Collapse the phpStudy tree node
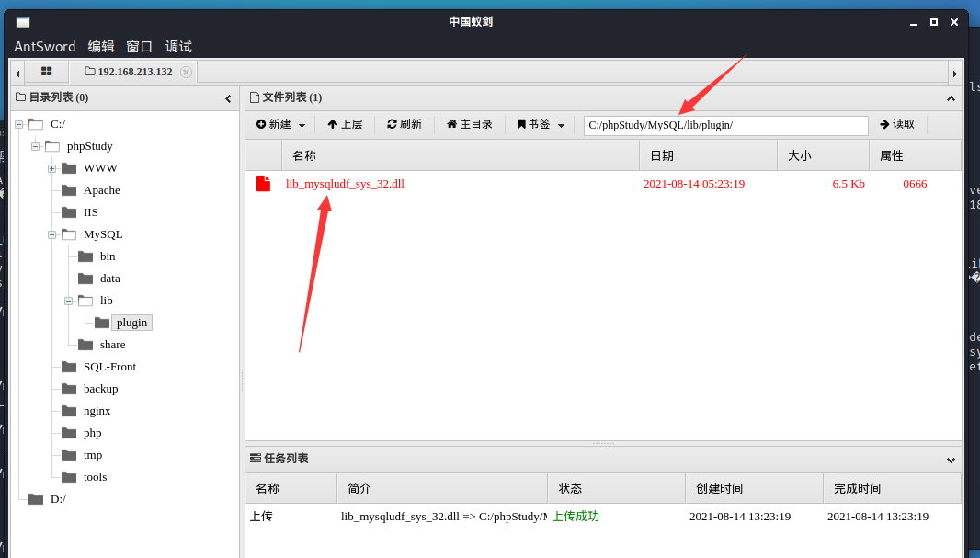This screenshot has width=980, height=558. tap(35, 146)
